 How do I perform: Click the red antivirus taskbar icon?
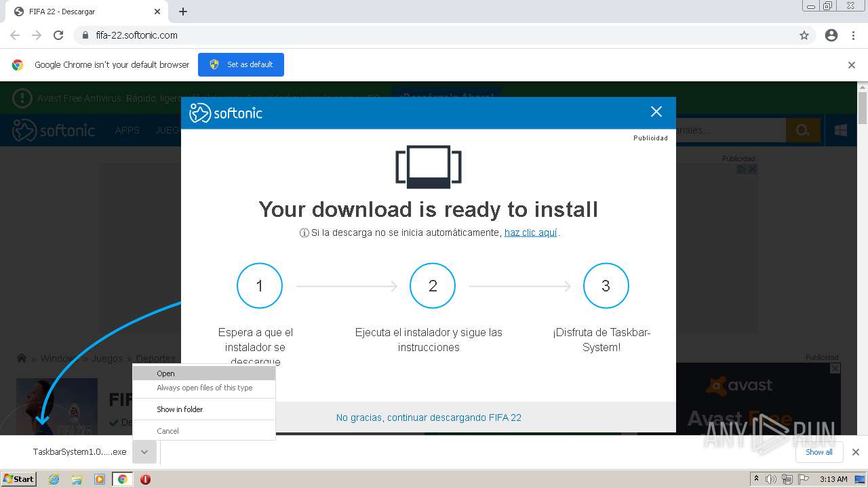pyautogui.click(x=145, y=479)
